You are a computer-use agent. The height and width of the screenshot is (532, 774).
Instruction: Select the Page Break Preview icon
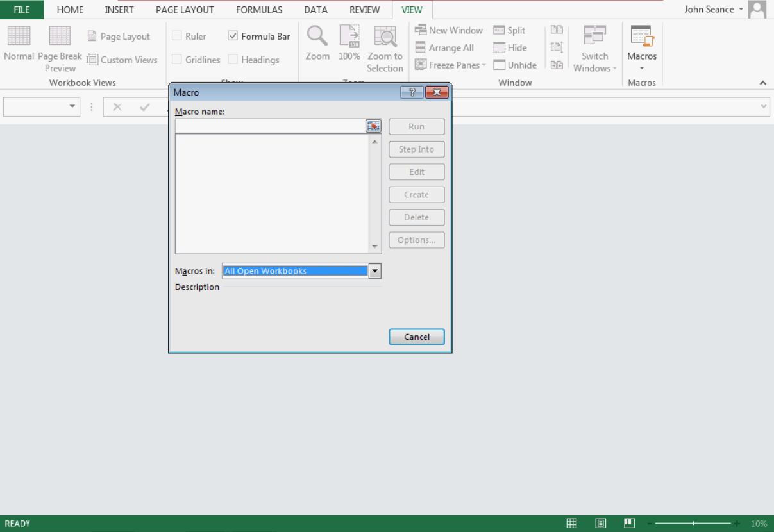60,36
